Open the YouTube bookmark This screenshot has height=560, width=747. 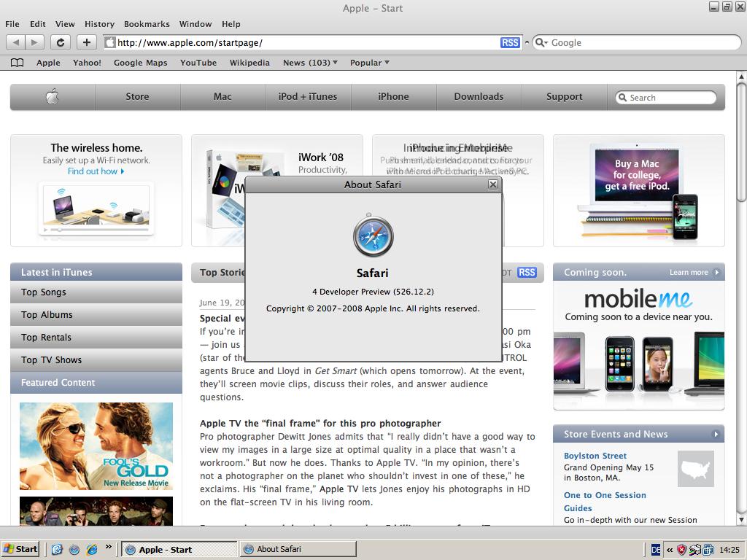click(x=198, y=63)
